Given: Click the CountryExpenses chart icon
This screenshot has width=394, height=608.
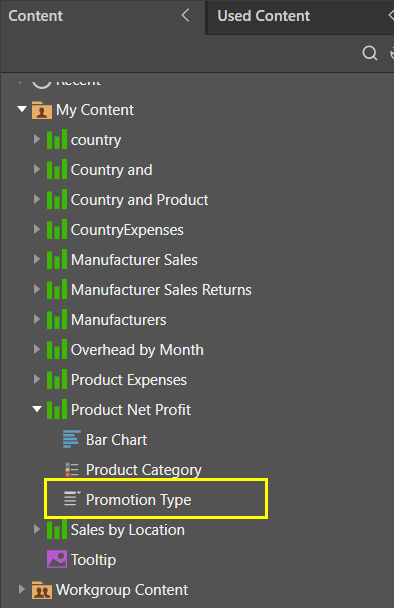Looking at the screenshot, I should 57,230.
